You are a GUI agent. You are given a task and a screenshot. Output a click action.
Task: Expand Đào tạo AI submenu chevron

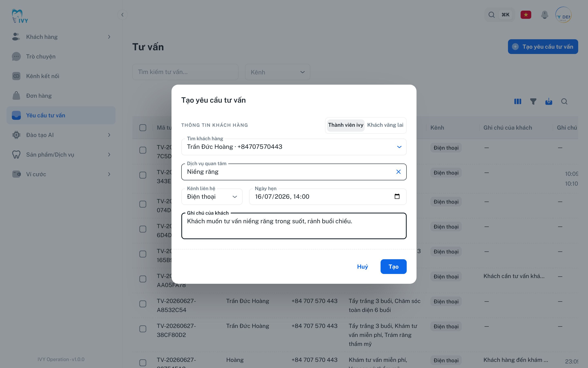[109, 135]
